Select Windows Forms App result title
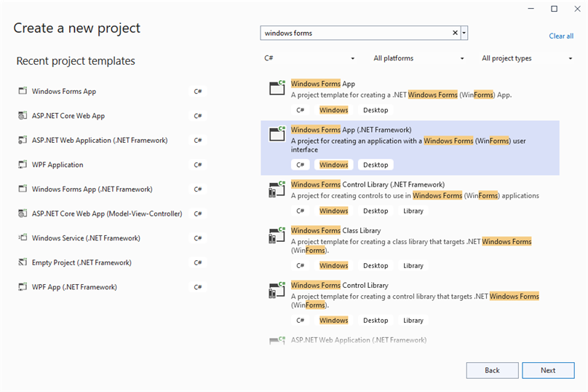Image resolution: width=588 pixels, height=392 pixels. [323, 84]
